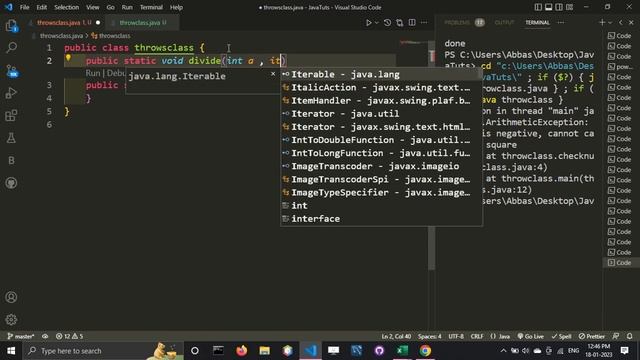The height and width of the screenshot is (360, 640).
Task: Open the Customize Layout icon
Action: (x=569, y=7)
